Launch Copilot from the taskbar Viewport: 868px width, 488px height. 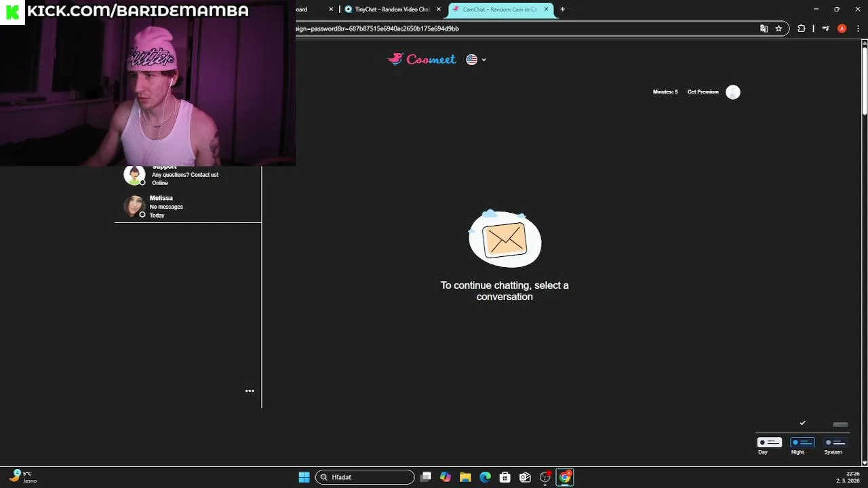(x=446, y=477)
